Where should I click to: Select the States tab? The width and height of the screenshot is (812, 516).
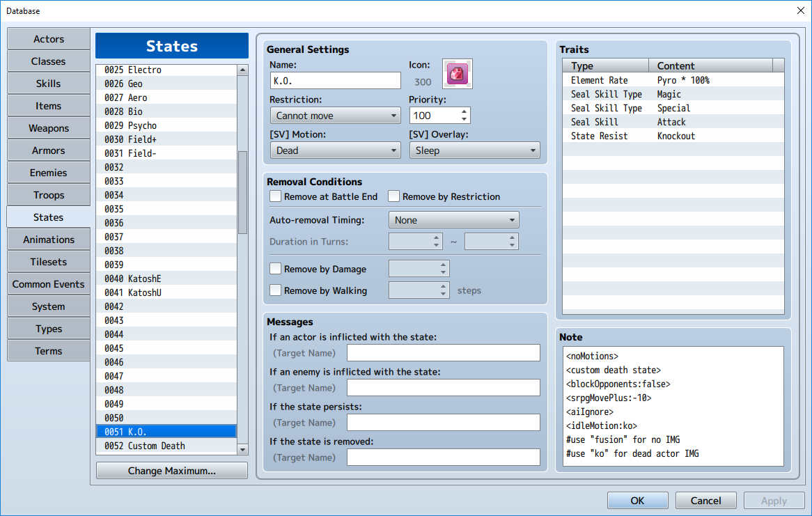[x=49, y=217]
